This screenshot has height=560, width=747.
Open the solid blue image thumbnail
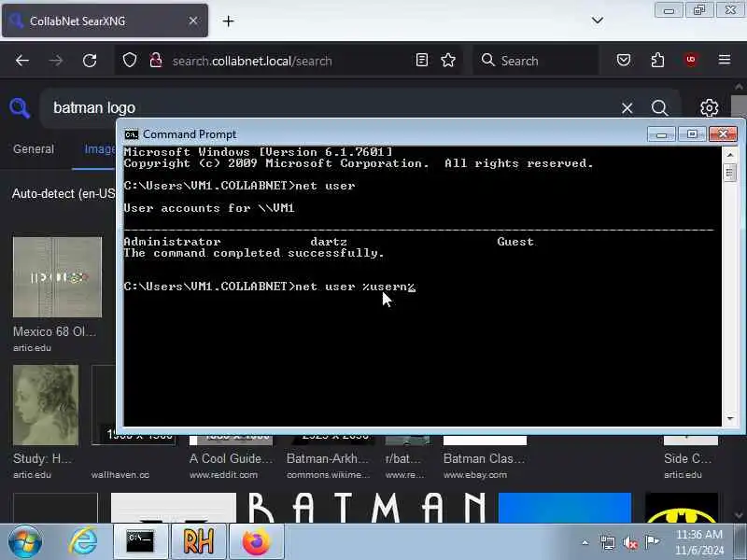click(565, 508)
